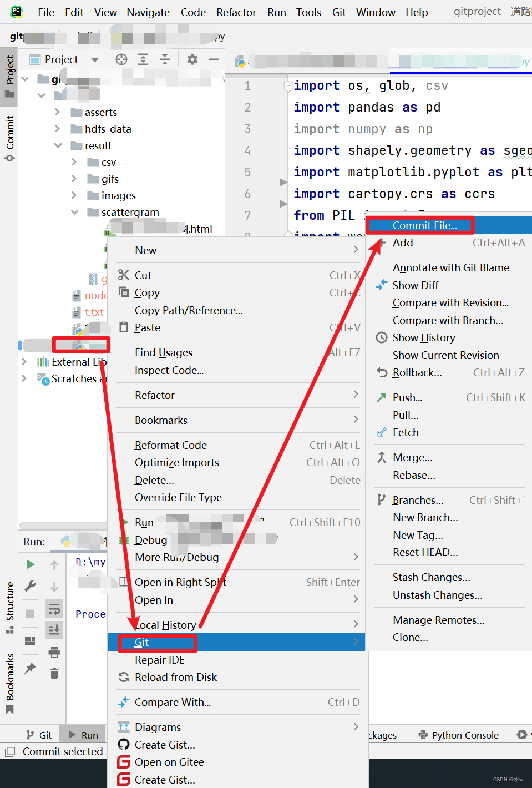Open the Refactor menu in menu bar

(236, 12)
